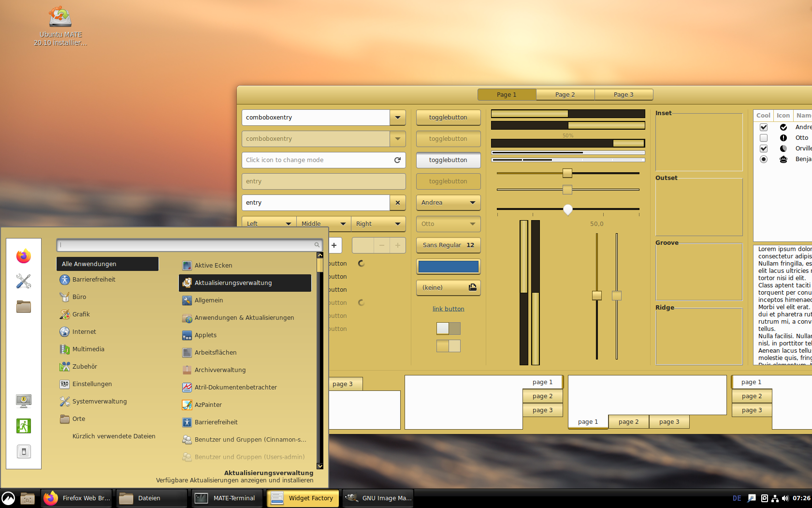This screenshot has height=508, width=812.
Task: Click the network icon in the system tray
Action: 775,498
